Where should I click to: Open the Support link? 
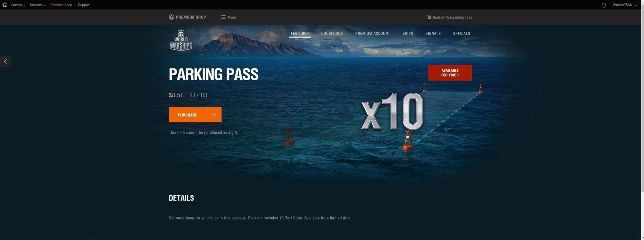point(84,5)
